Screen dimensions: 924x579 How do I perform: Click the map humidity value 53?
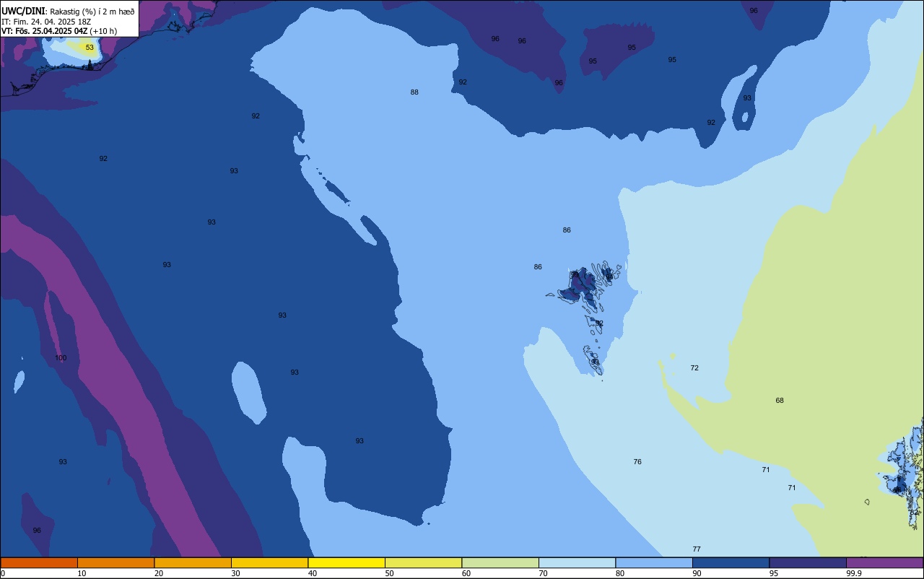[x=90, y=48]
